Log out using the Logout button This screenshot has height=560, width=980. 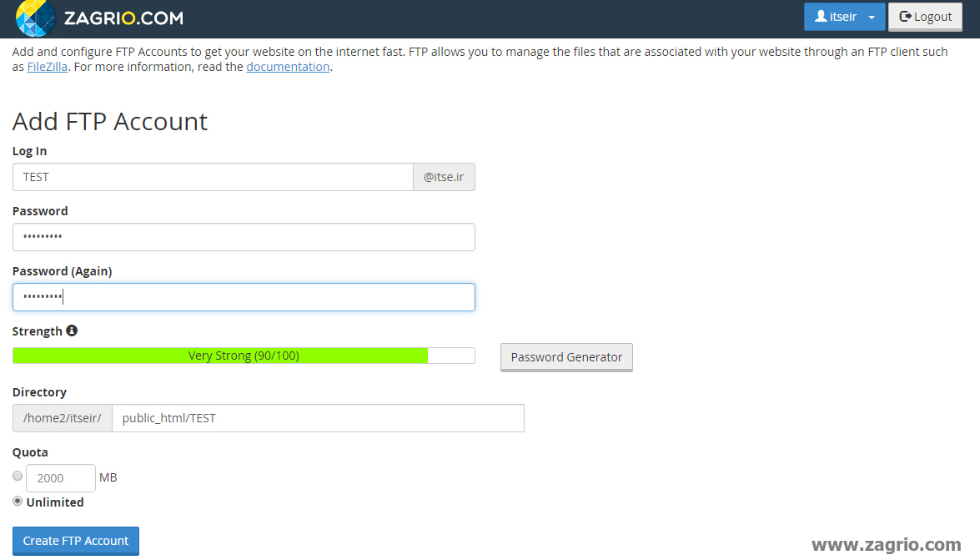pos(925,17)
